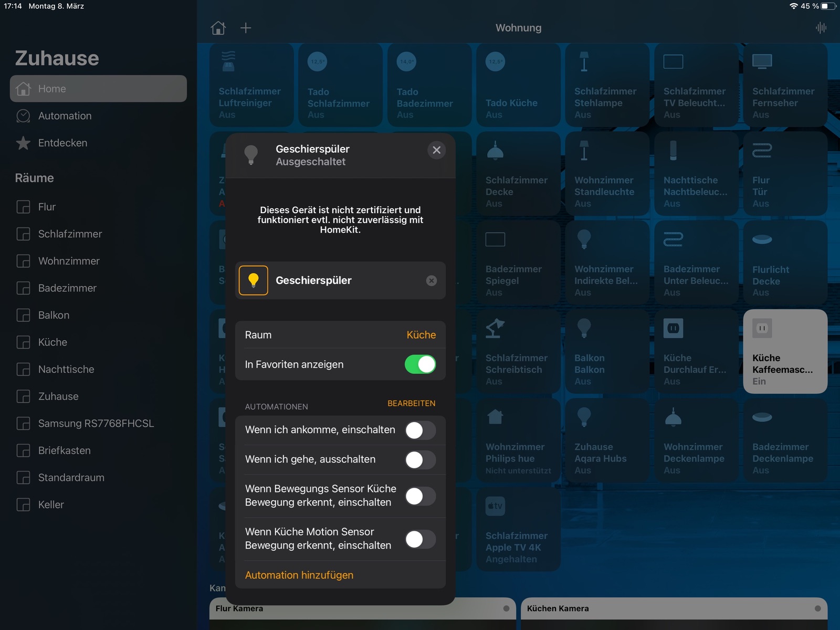Open the Automation sidebar item
The width and height of the screenshot is (840, 630).
click(65, 116)
